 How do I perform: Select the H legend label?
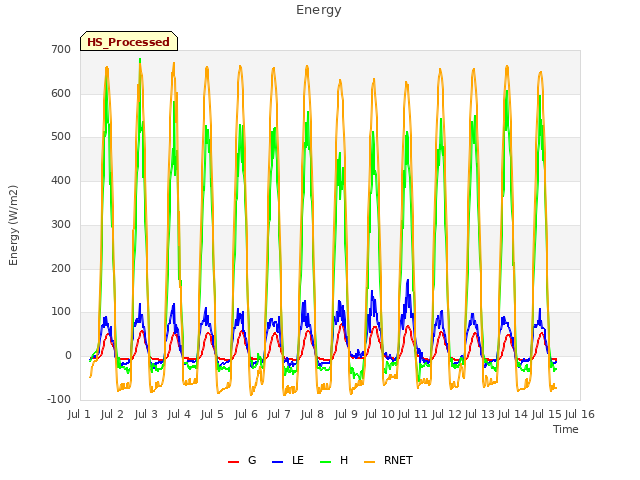click(344, 460)
